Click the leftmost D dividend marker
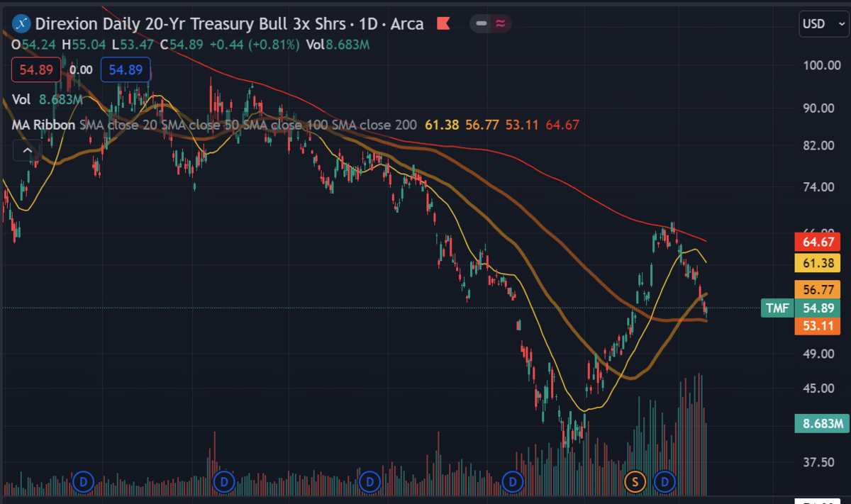Image resolution: width=851 pixels, height=504 pixels. pos(84,482)
